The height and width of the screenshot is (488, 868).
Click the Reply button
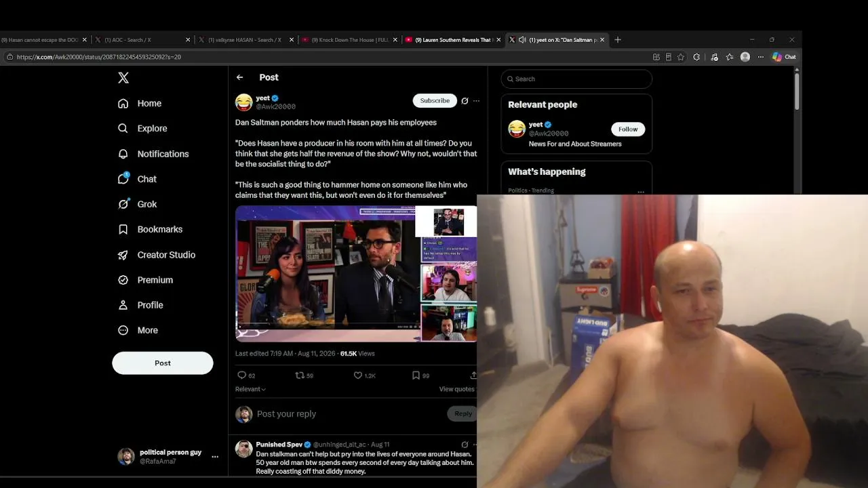tap(463, 413)
